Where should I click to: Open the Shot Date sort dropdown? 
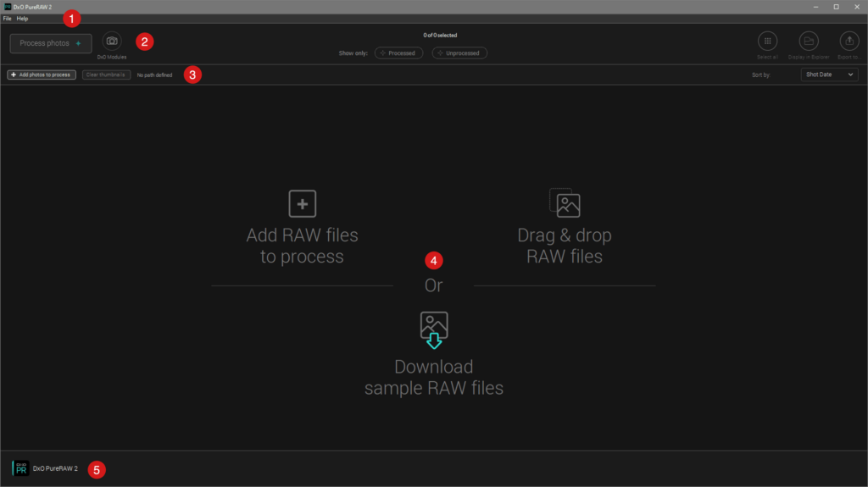click(x=829, y=75)
